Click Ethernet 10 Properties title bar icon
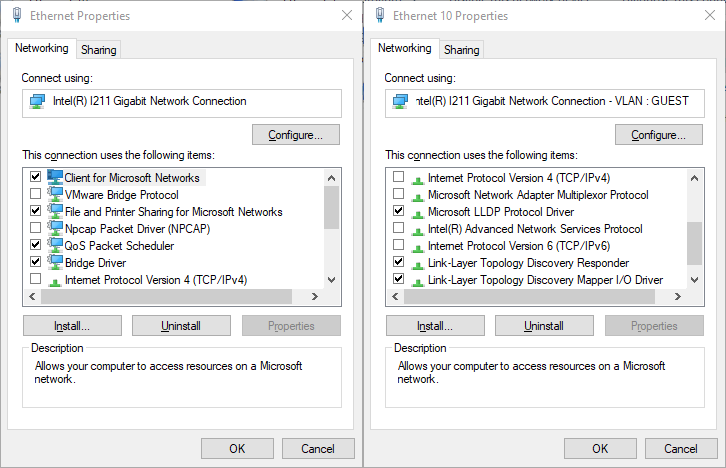 (380, 15)
